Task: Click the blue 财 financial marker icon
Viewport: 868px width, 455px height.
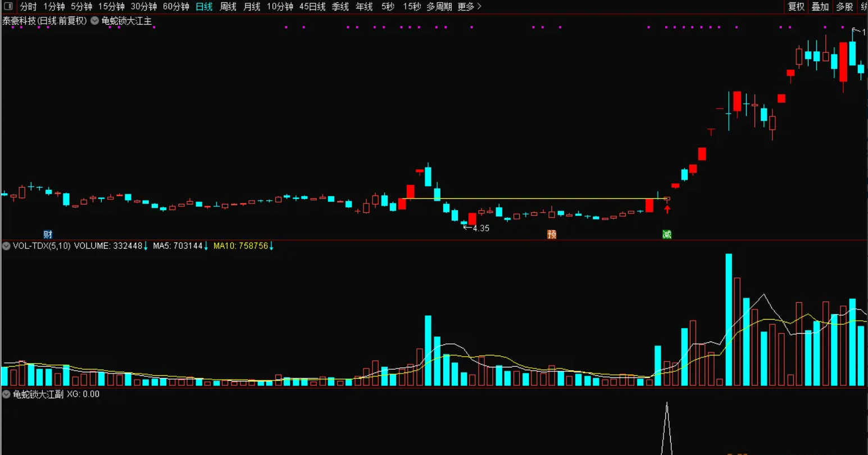Action: point(48,234)
